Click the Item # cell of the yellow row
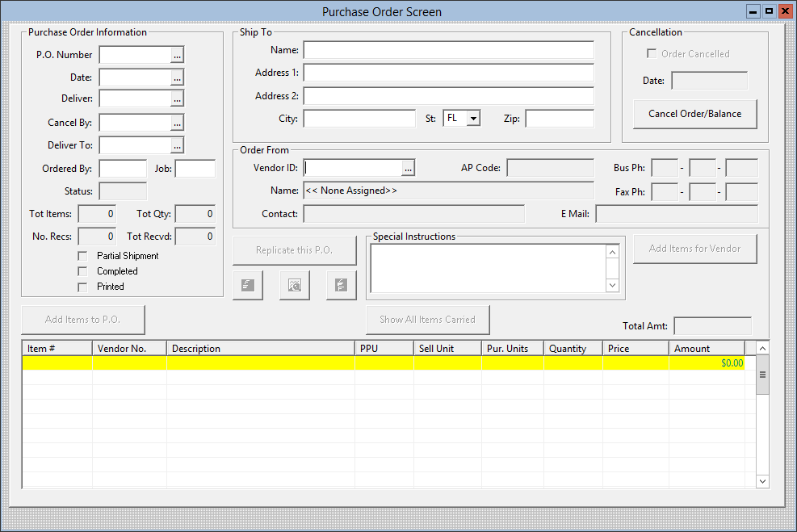The image size is (797, 532). coord(57,362)
